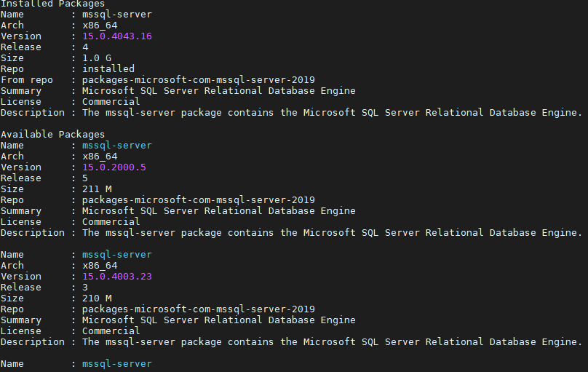Click the repo name in the "From repo" line
Screen dimensions: 588x372
pos(198,80)
